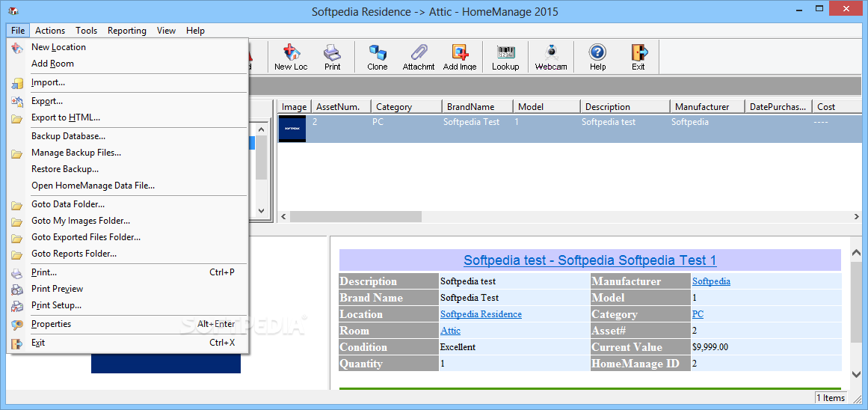Click the PC category link
The height and width of the screenshot is (410, 868).
click(698, 314)
